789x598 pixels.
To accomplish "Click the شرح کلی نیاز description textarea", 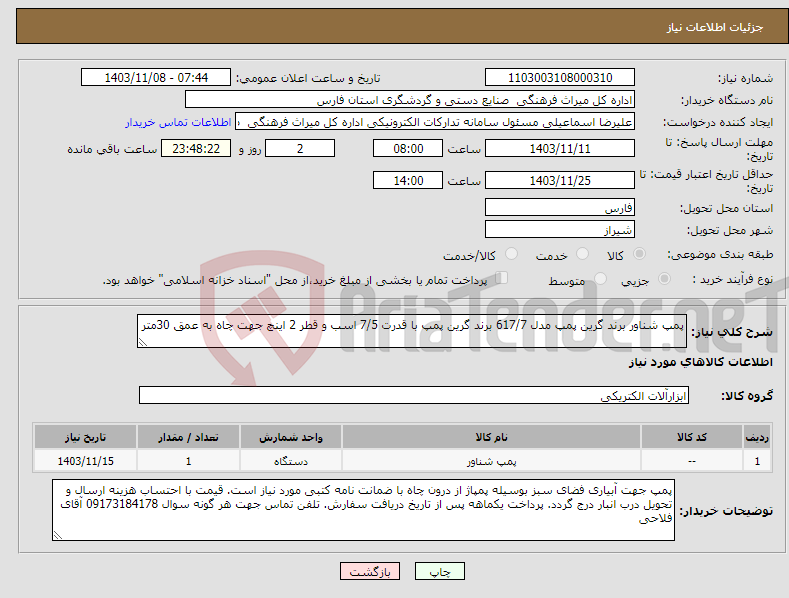I will pyautogui.click(x=412, y=331).
